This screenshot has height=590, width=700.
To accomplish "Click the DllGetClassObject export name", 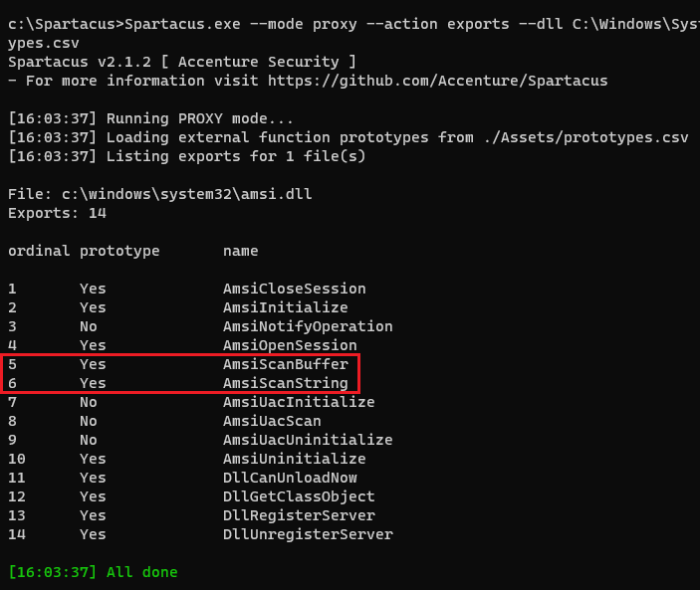I will pos(299,496).
